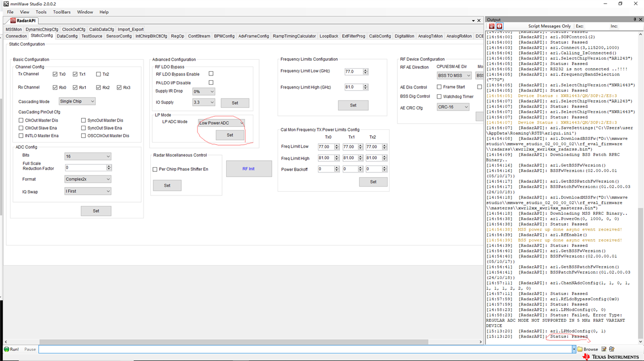Close the Output panel

[640, 19]
